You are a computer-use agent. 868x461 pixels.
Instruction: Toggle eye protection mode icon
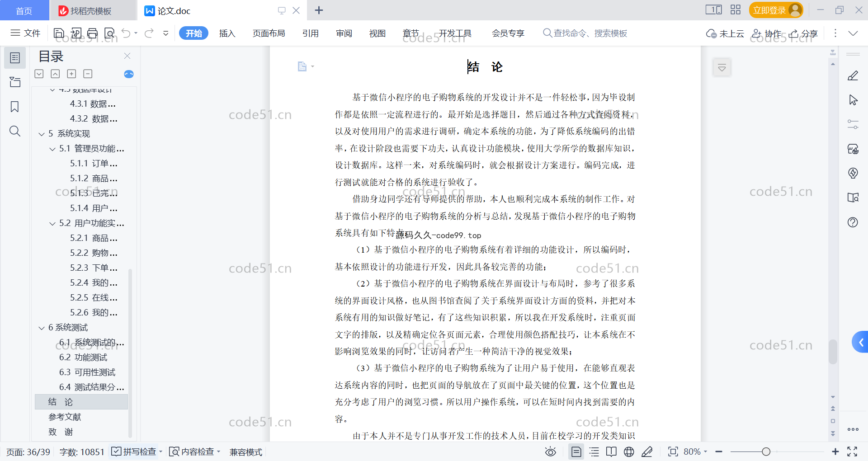tap(551, 452)
